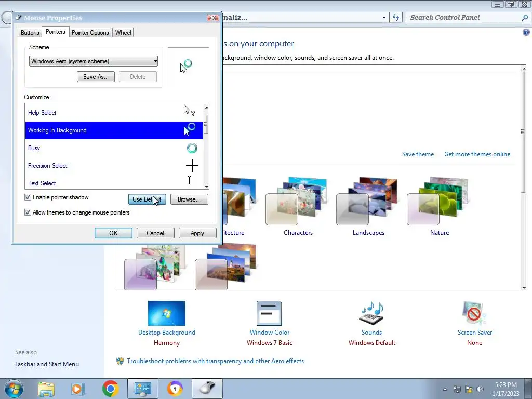Click the Apply button
Screen dimensions: 532x399
(x=197, y=233)
